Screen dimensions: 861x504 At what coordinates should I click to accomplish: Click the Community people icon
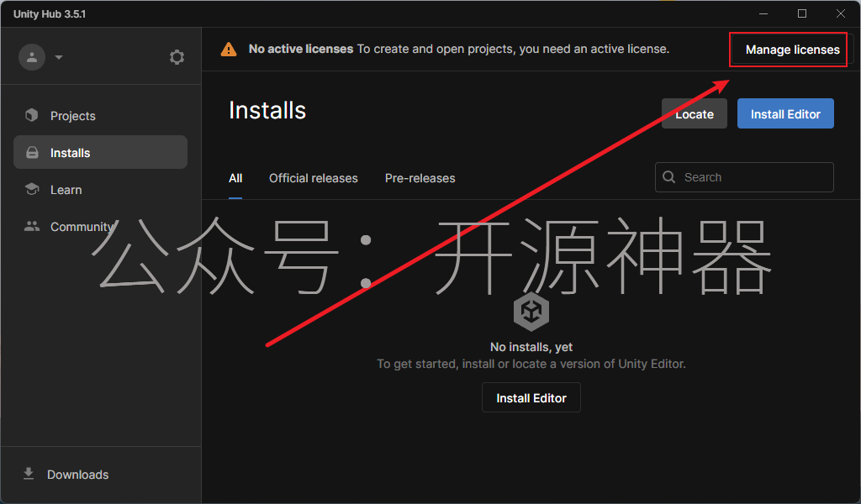(32, 226)
